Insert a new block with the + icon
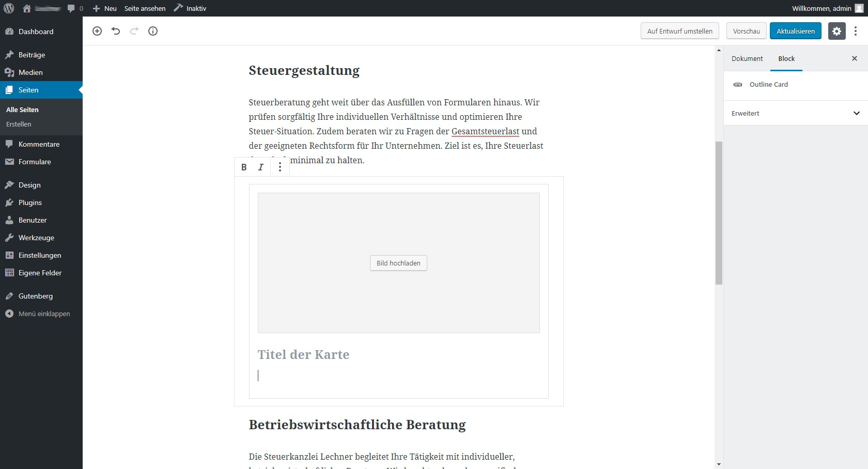868x469 pixels. tap(97, 31)
